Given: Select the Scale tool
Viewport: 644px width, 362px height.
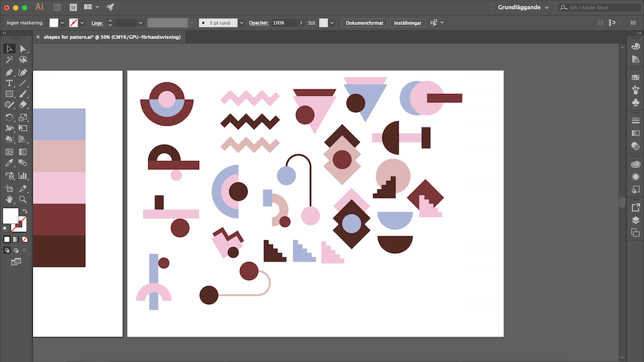Looking at the screenshot, I should coord(23,117).
